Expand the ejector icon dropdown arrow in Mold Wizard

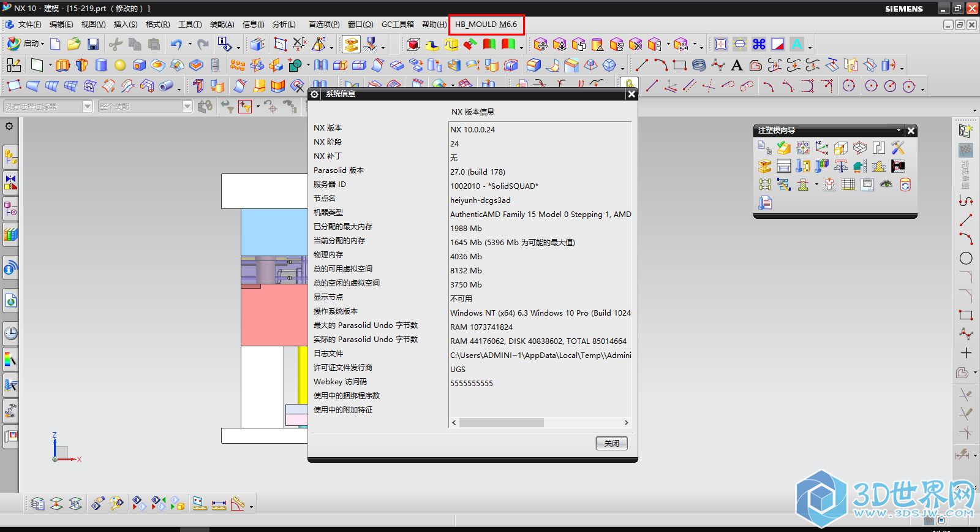click(816, 184)
